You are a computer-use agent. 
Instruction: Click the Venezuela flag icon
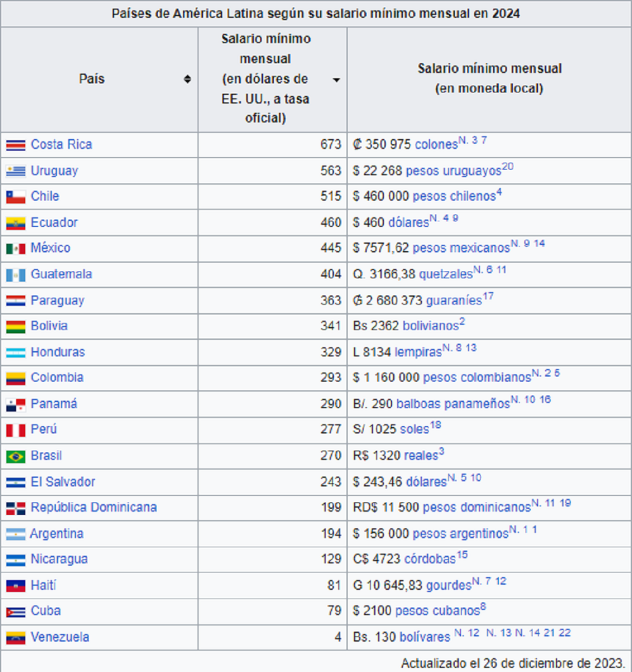click(x=16, y=638)
